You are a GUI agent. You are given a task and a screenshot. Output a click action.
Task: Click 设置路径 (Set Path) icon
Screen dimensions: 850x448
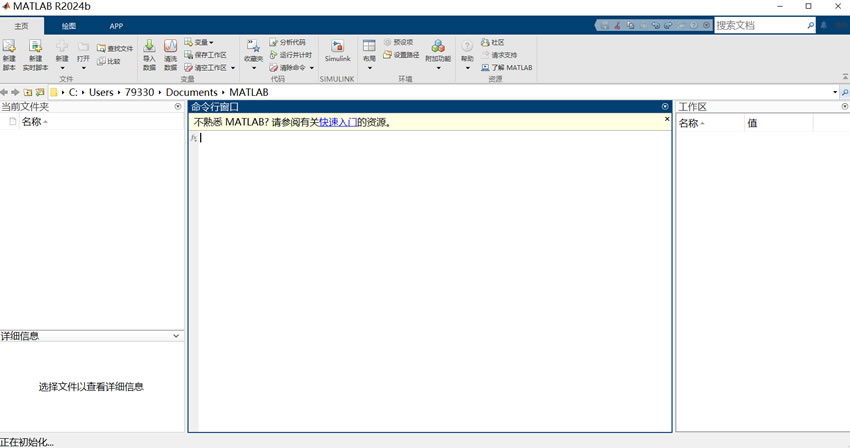point(388,55)
